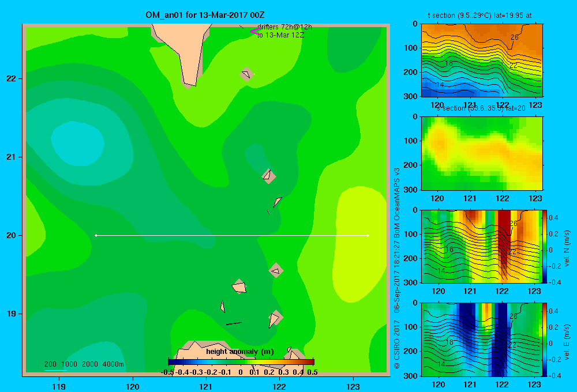
Task: Click the salinity section plot
Action: (x=482, y=153)
